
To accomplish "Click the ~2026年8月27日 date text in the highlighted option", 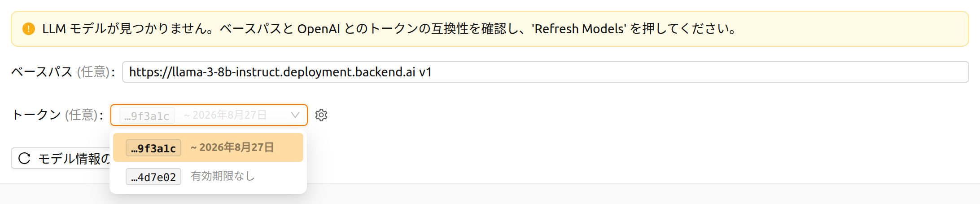I will (x=232, y=147).
